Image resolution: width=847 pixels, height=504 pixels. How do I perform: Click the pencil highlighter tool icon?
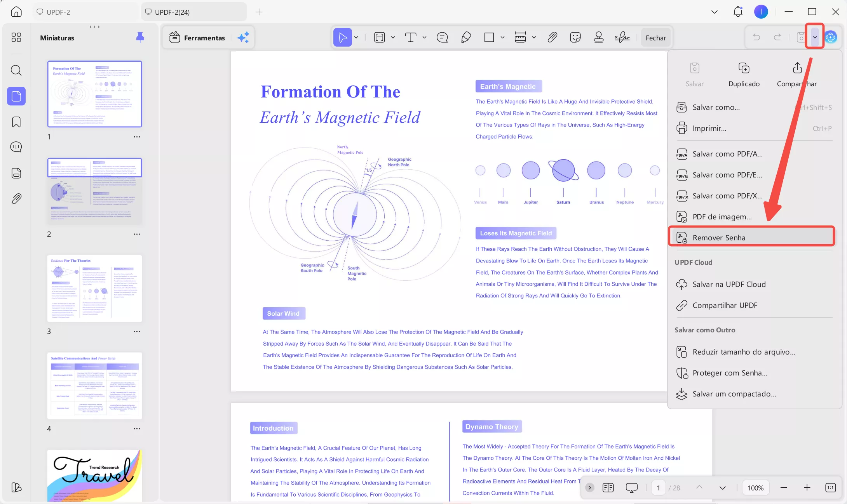pos(466,38)
